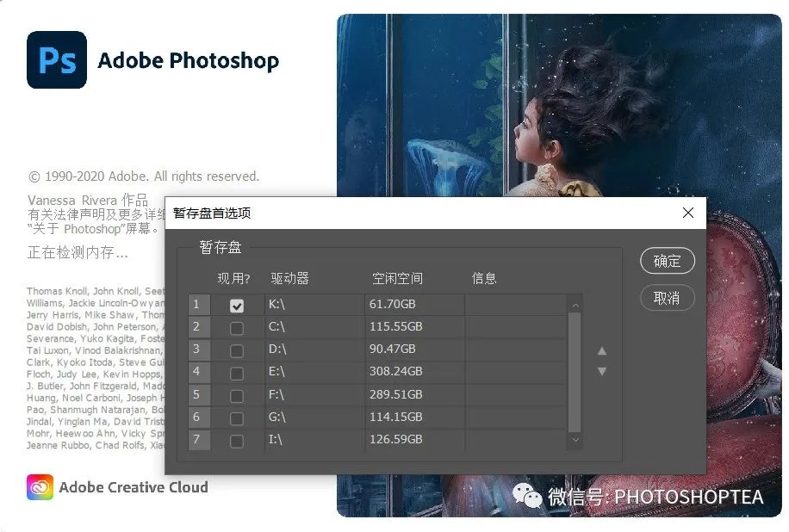Click the 115.55GB free space value
Screen dimensions: 789x532
pos(396,326)
